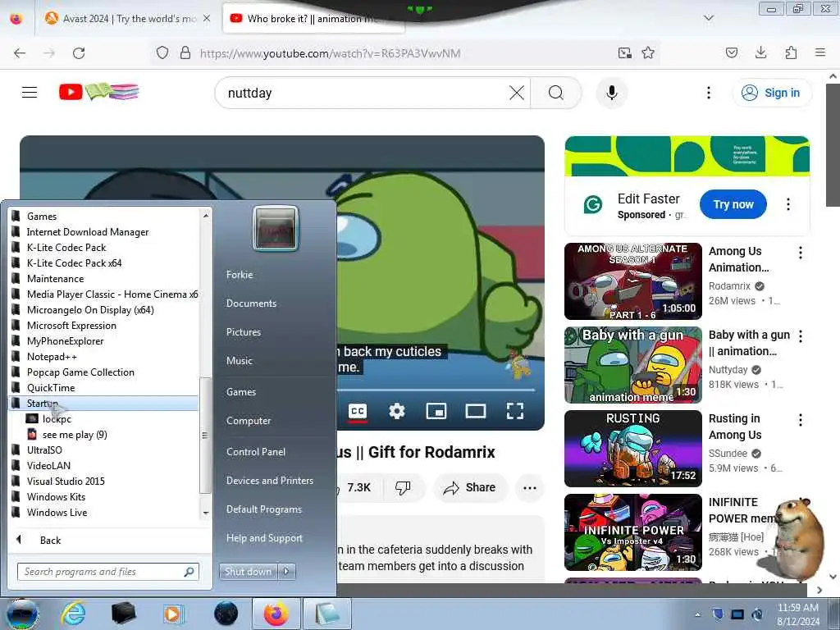Click the Try now ad button
The image size is (840, 630).
pos(733,204)
